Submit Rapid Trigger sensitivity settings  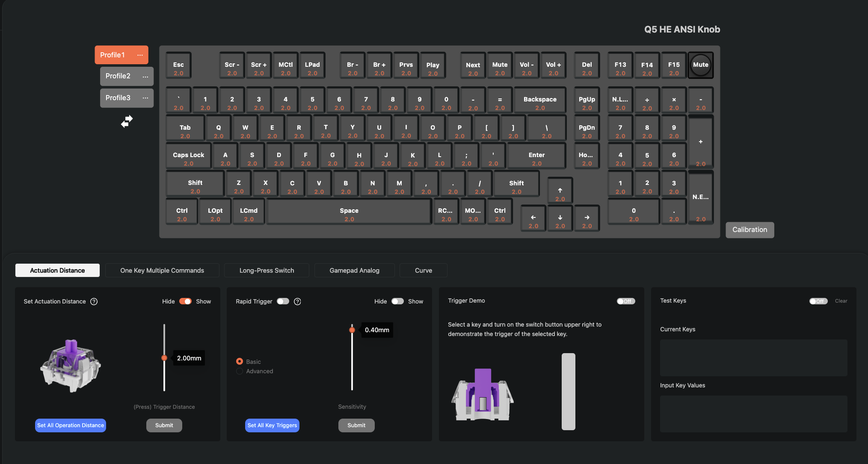tap(356, 425)
